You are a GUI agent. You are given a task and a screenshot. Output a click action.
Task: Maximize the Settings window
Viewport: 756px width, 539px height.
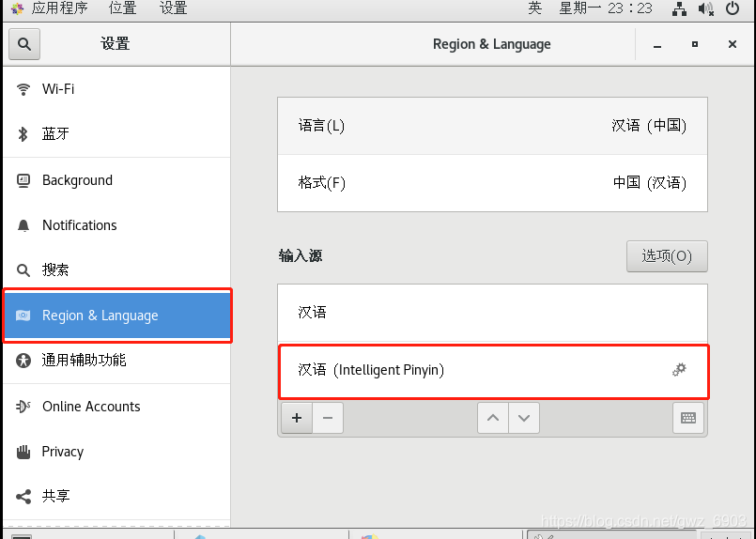point(695,44)
